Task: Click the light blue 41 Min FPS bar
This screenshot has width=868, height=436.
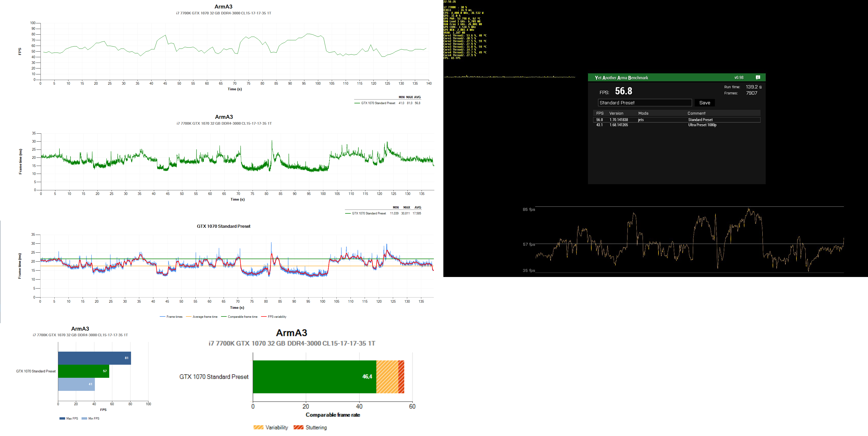Action: (x=76, y=384)
